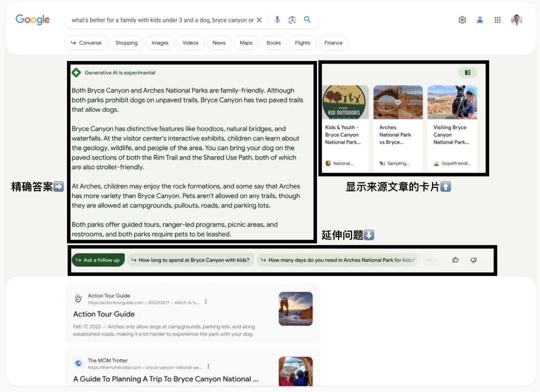Open options menu for Action Tour Guide result
The height and width of the screenshot is (392, 540).
[206, 301]
